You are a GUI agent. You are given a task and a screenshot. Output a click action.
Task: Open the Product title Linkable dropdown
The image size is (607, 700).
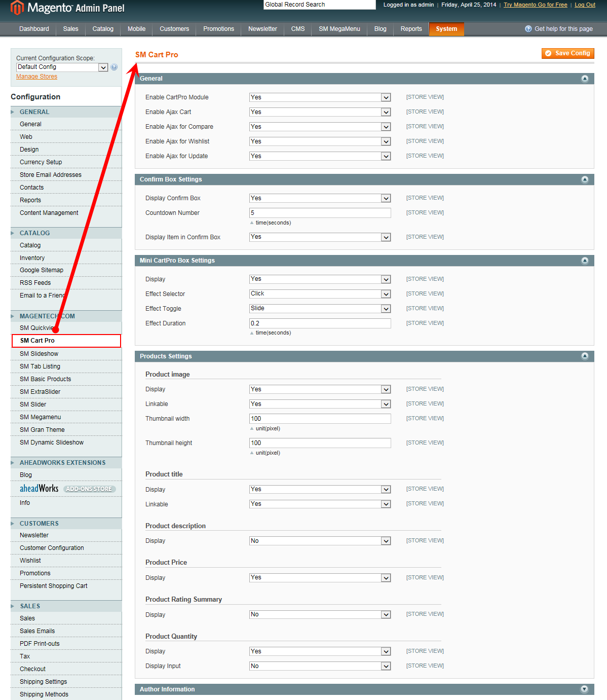click(x=320, y=504)
